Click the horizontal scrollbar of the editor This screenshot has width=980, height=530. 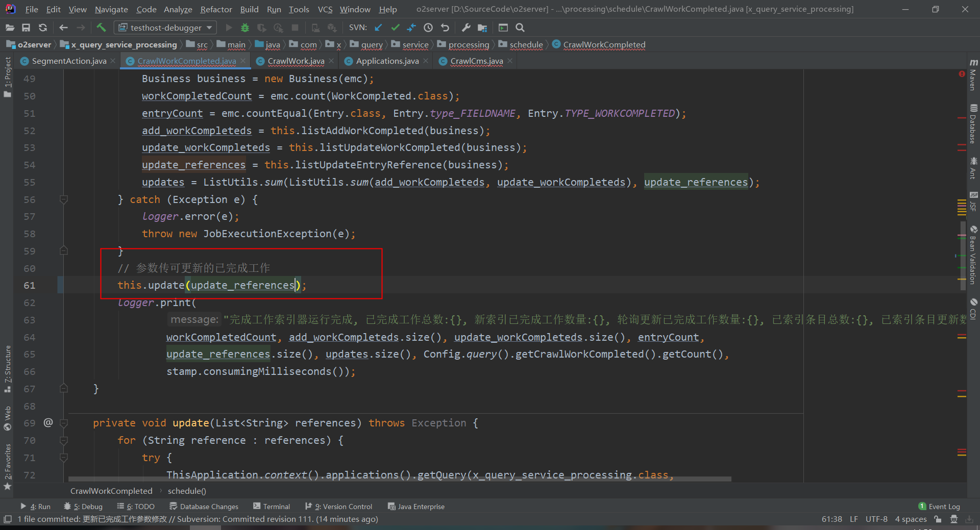[x=399, y=479]
